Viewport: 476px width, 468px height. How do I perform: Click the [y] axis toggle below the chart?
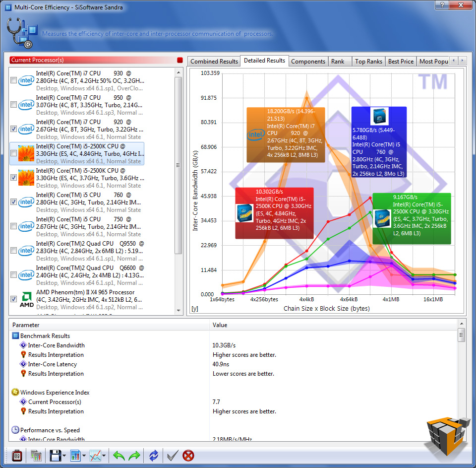[195, 309]
